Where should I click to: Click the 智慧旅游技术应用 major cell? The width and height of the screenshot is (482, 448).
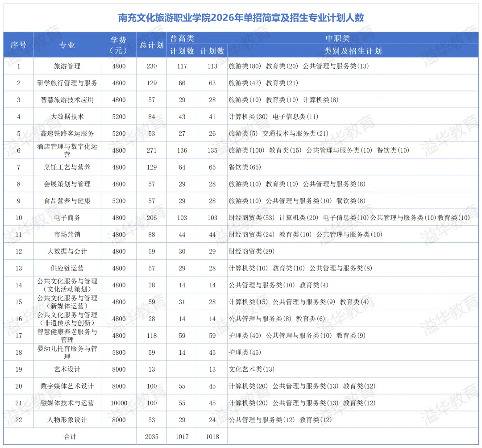[x=67, y=100]
